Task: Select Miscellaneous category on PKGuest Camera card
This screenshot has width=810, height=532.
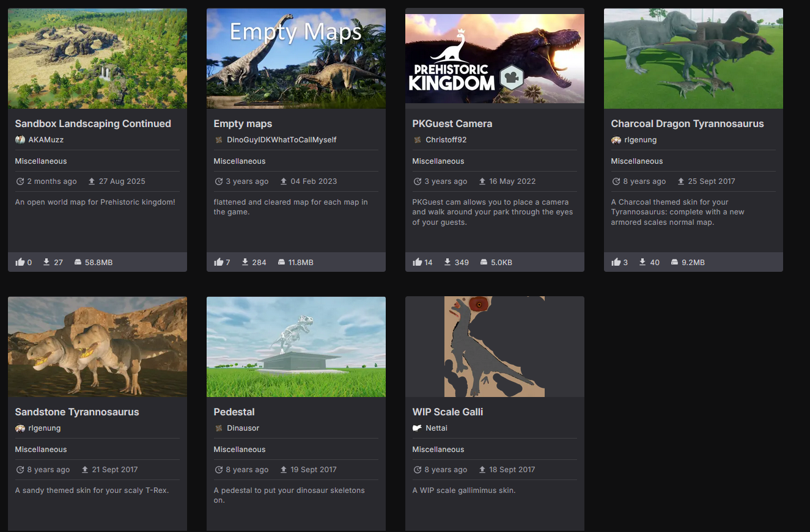Action: pos(438,161)
